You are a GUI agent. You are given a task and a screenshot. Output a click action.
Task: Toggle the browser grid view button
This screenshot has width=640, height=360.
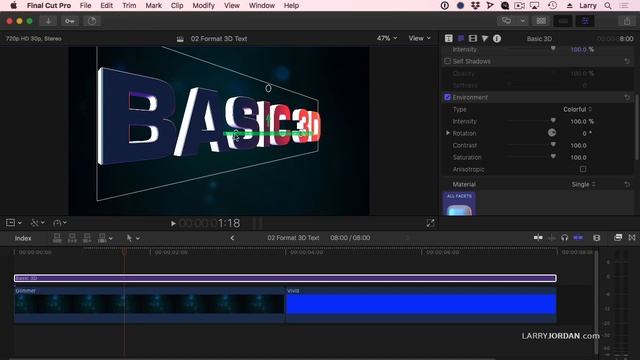(x=541, y=21)
